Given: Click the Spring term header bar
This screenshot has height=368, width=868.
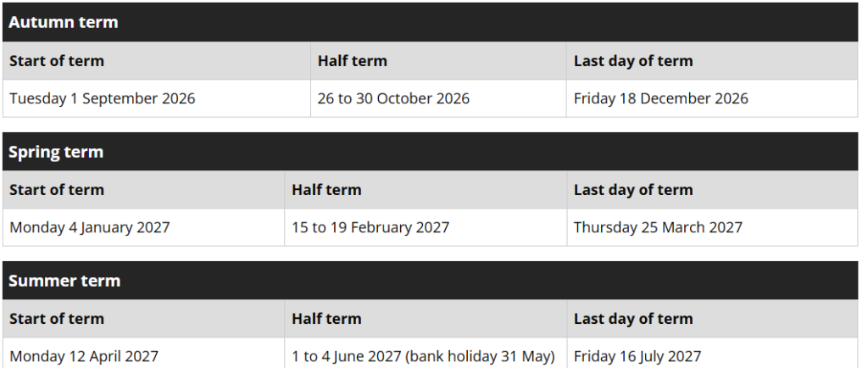Looking at the screenshot, I should 430,152.
